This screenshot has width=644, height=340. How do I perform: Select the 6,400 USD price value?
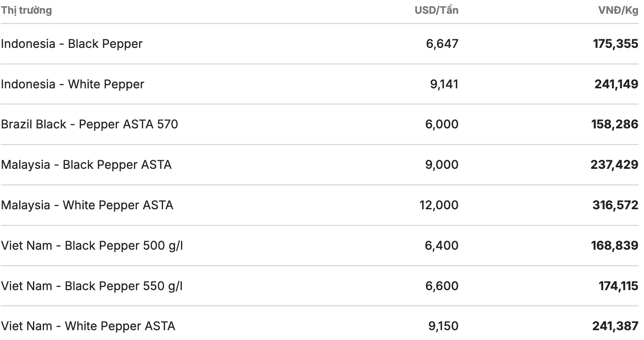[x=441, y=245]
